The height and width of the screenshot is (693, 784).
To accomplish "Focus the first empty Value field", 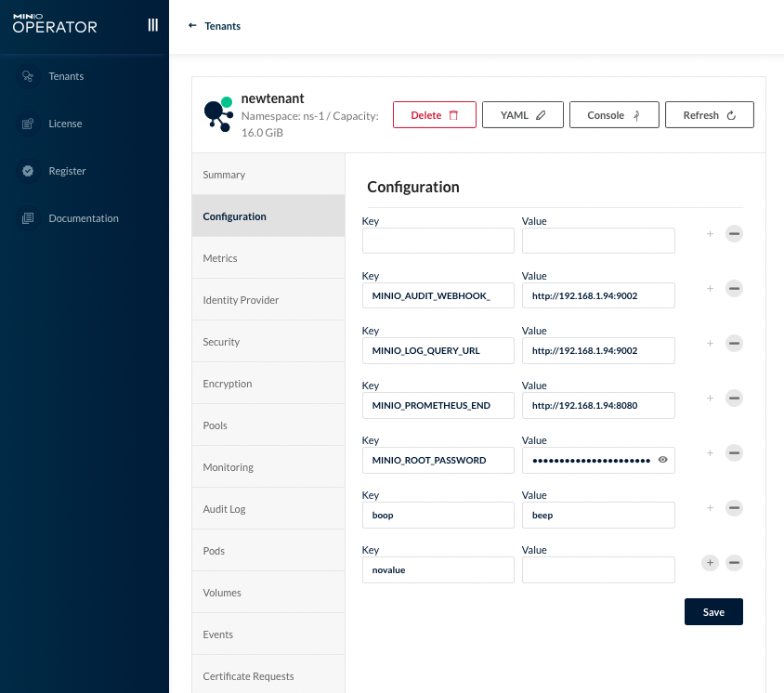I will click(x=598, y=241).
